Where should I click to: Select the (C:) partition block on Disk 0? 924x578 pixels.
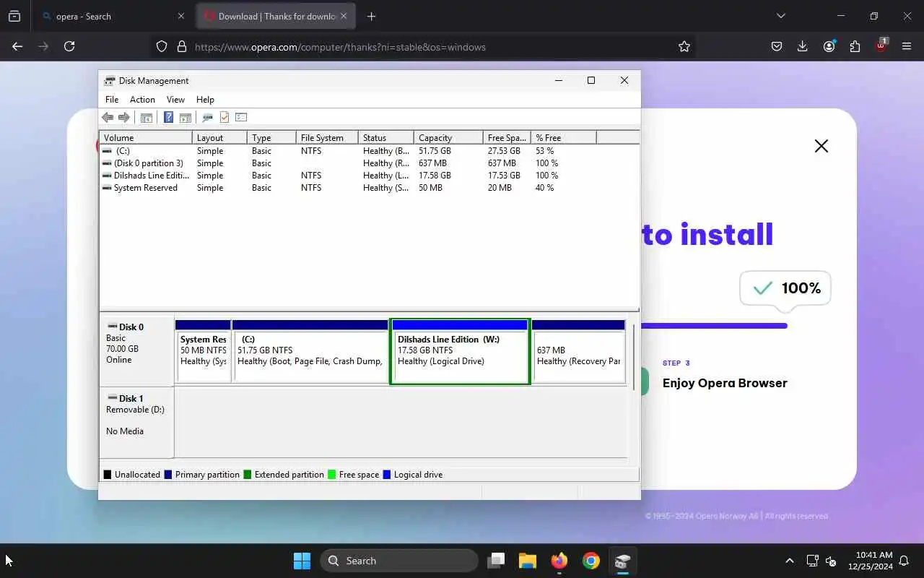310,351
